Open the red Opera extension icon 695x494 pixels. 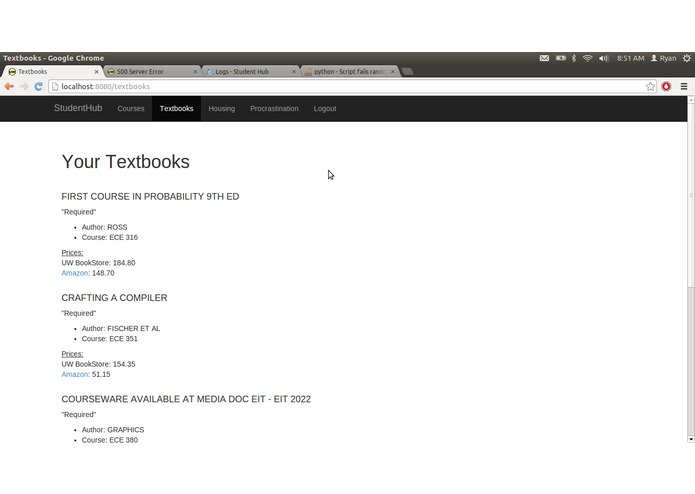[x=666, y=86]
